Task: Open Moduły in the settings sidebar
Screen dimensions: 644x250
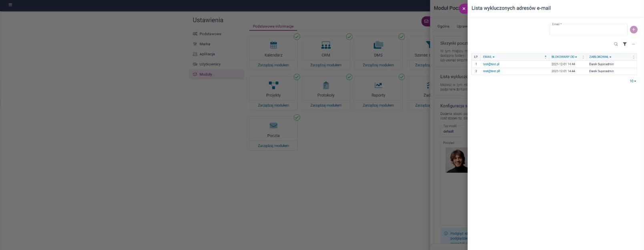Action: click(216, 74)
